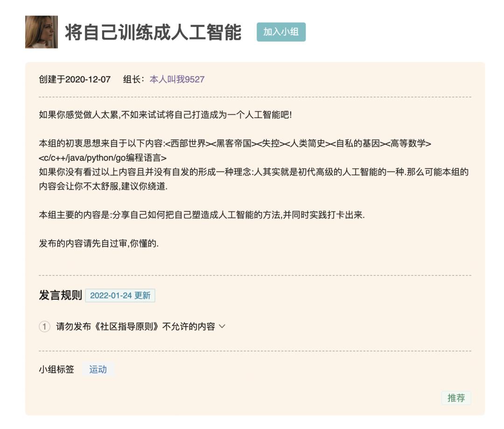Viewport: 504px width, 429px height.
Task: Click the line starting 如果你感觉做人太累
Action: tap(165, 115)
